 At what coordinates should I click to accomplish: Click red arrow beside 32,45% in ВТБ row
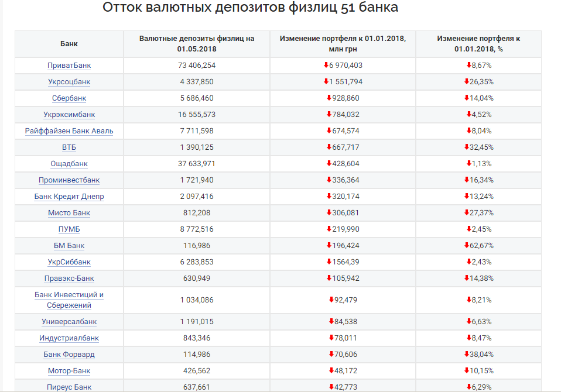coord(467,147)
